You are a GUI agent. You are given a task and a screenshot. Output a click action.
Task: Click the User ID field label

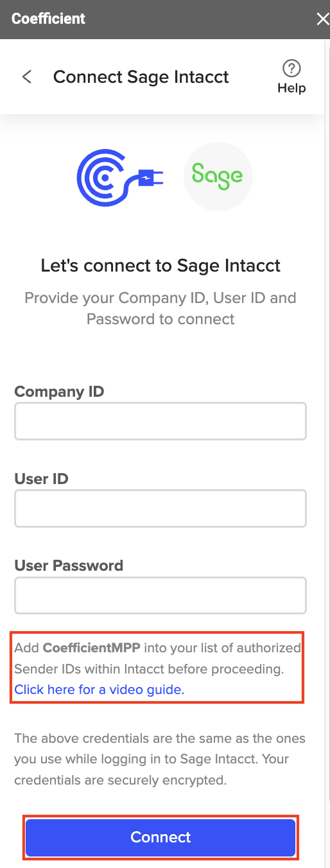[x=41, y=479]
